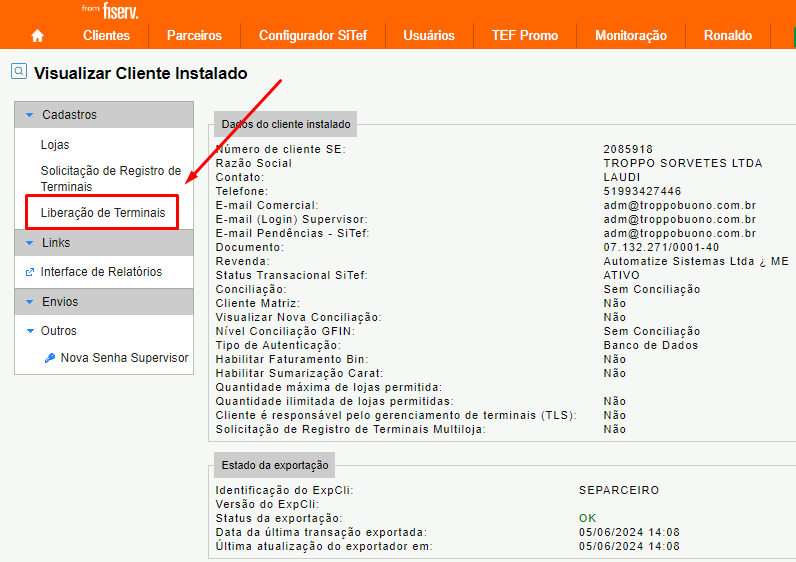Click the value TROPPO SORVETES LTDA
Viewport: 796px width, 562px height.
pos(683,163)
